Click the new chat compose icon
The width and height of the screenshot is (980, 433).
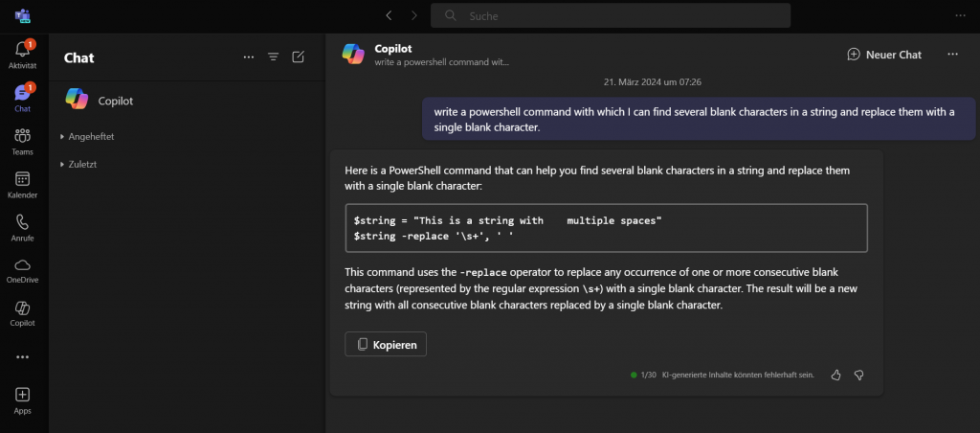pyautogui.click(x=298, y=57)
